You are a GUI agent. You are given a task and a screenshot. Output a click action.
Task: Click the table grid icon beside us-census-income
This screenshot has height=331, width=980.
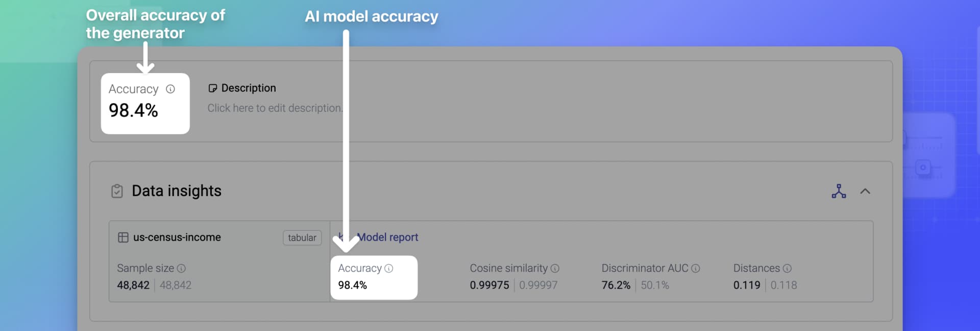click(122, 237)
